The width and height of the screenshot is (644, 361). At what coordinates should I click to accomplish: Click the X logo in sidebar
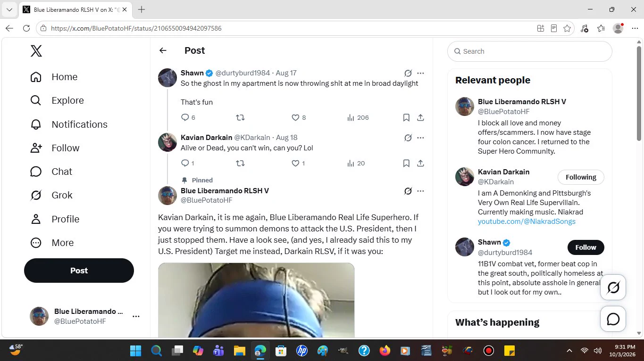click(x=36, y=51)
